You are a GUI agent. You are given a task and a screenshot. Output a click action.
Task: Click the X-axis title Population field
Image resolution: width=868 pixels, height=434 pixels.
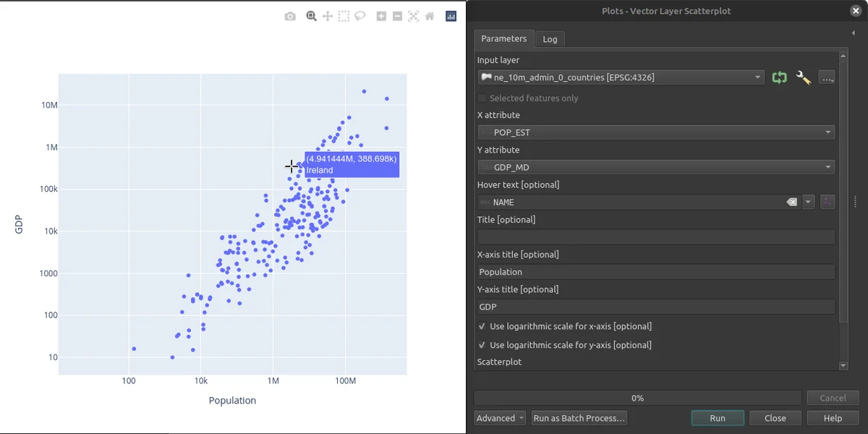[656, 272]
